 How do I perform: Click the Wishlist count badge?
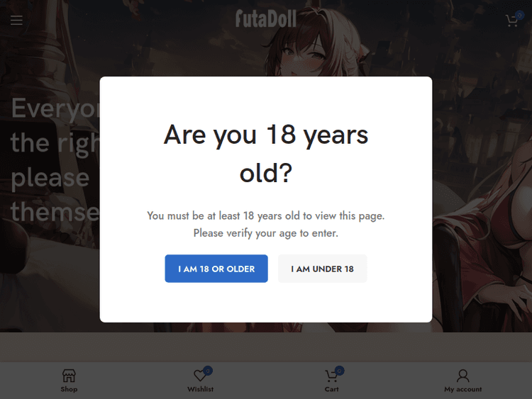[208, 370]
